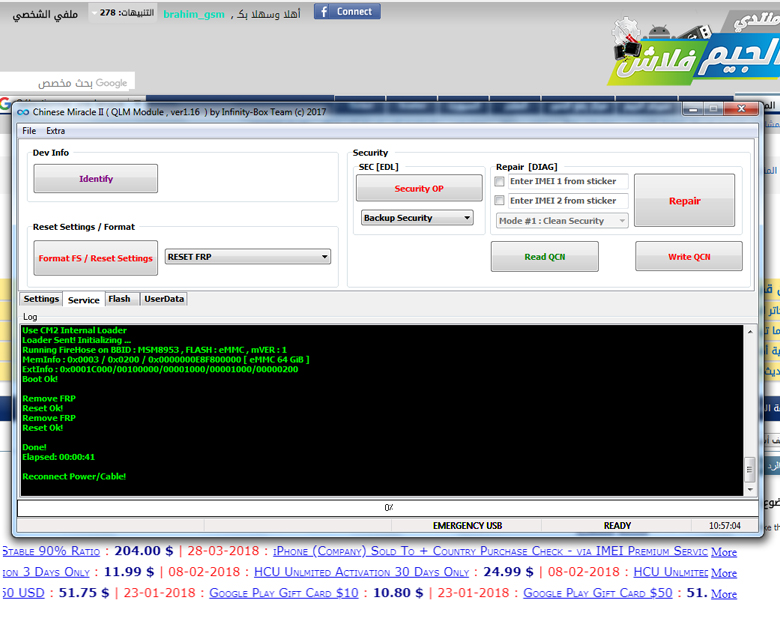Image resolution: width=780 pixels, height=620 pixels.
Task: Open the notifications 278 dropdown on the webpage
Action: (x=122, y=13)
